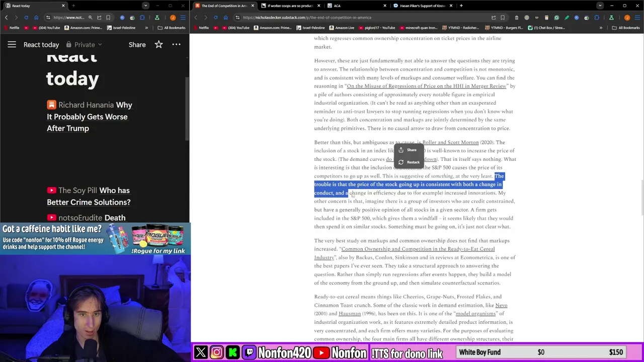Viewport: 644px width, 362px height.
Task: Open Extensions puzzle icon in right browser window
Action: (596, 18)
